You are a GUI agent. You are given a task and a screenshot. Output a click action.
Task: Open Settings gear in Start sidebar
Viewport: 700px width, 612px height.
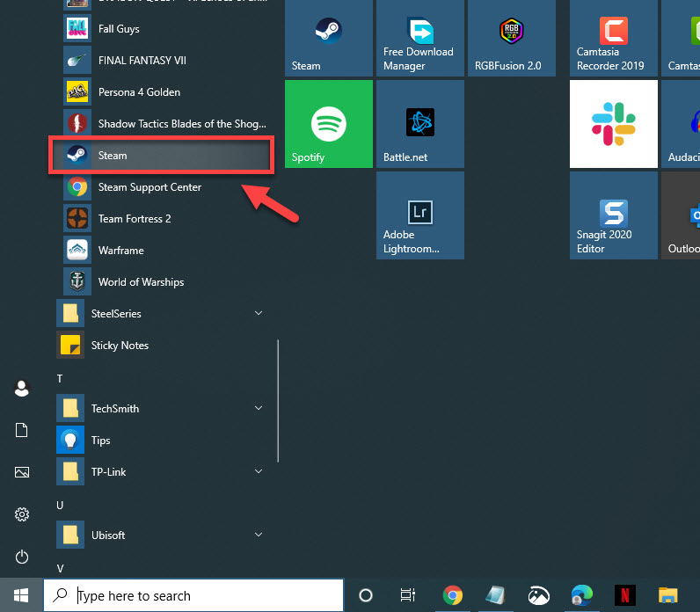(21, 514)
